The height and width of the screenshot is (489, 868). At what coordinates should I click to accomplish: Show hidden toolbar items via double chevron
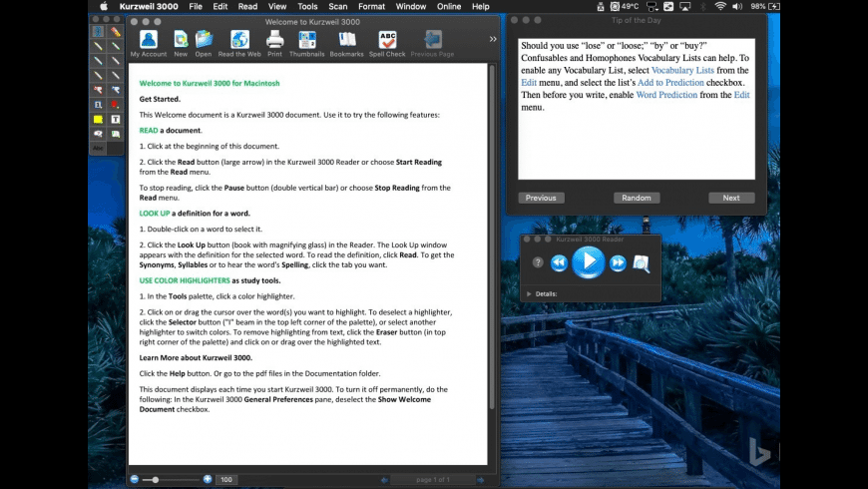pyautogui.click(x=493, y=39)
